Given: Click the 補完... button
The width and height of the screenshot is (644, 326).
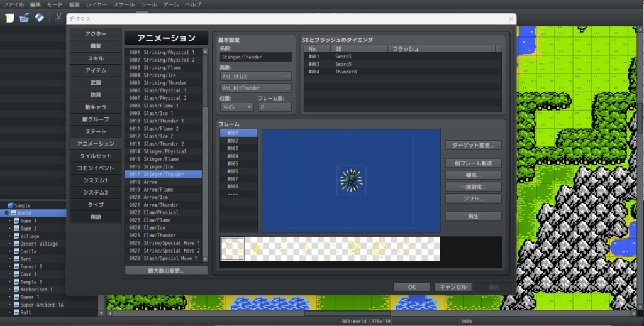Looking at the screenshot, I should [473, 175].
